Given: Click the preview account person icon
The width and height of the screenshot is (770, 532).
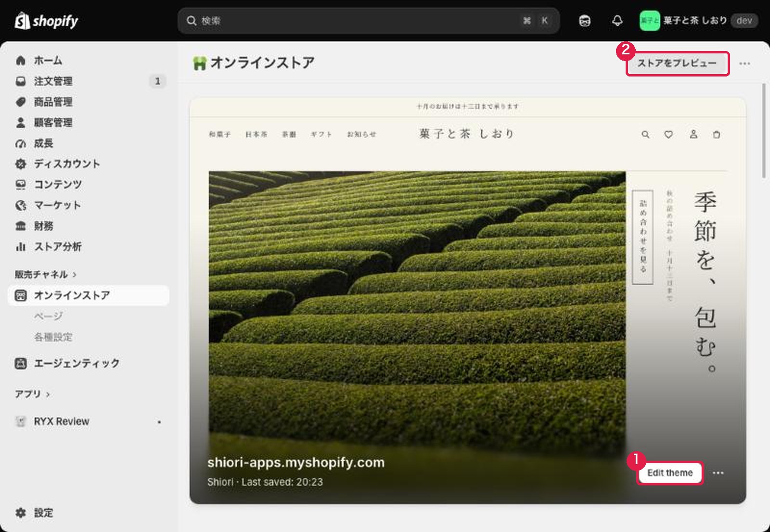Looking at the screenshot, I should (693, 134).
